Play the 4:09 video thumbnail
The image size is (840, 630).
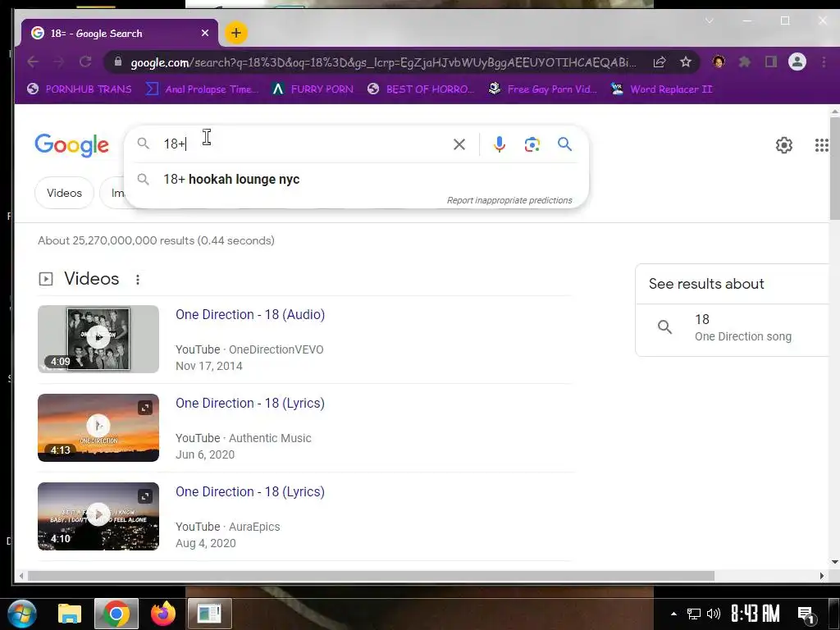[98, 339]
